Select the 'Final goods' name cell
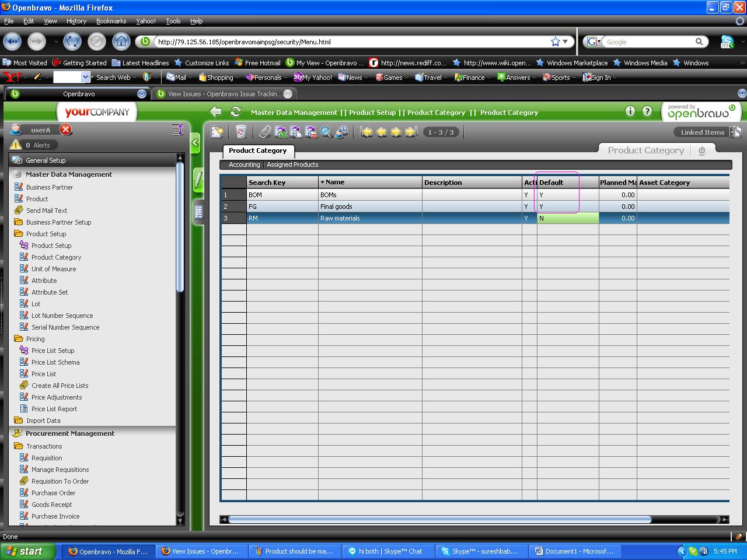 tap(370, 206)
